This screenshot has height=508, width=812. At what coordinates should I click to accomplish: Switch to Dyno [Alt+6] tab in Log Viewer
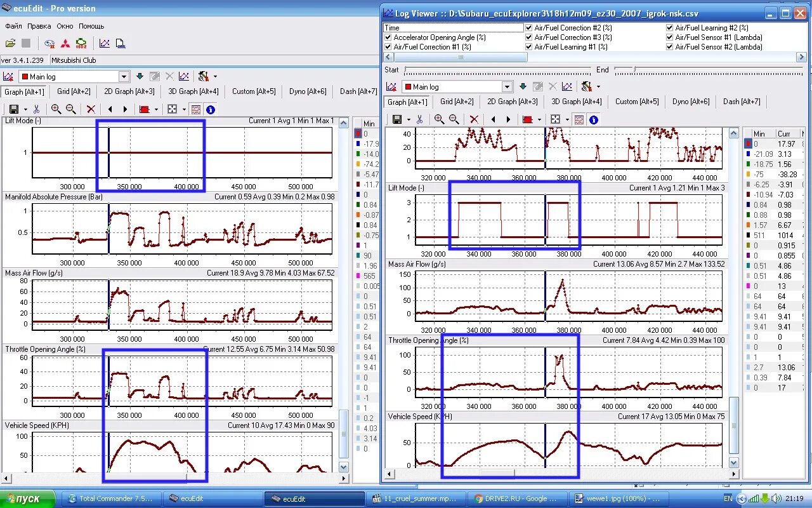(x=692, y=102)
